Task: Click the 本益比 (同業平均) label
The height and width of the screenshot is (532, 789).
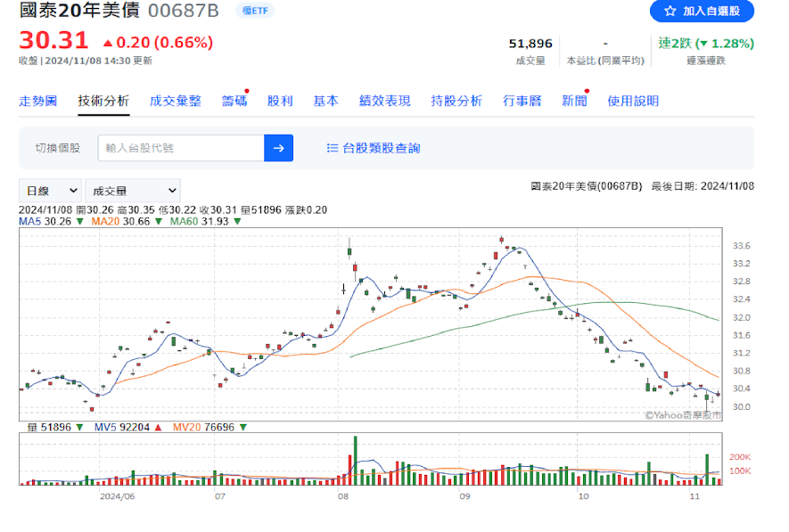Action: [x=605, y=61]
